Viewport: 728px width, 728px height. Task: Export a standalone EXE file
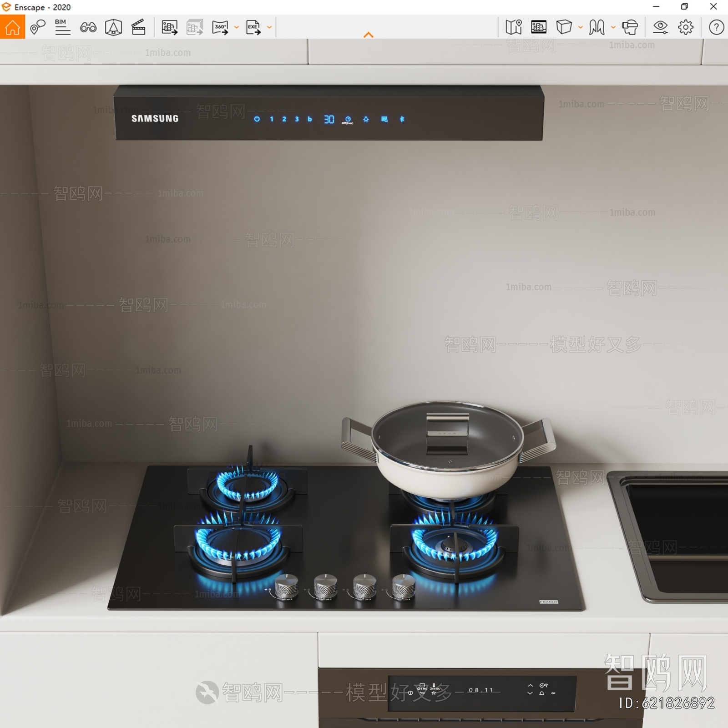click(253, 27)
